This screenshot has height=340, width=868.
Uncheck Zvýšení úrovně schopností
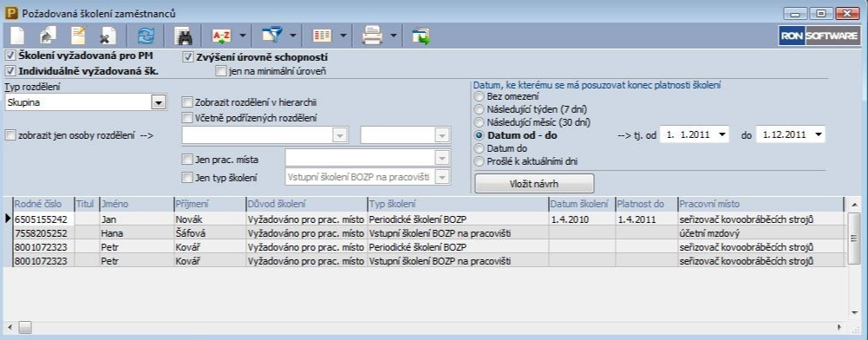coord(187,56)
